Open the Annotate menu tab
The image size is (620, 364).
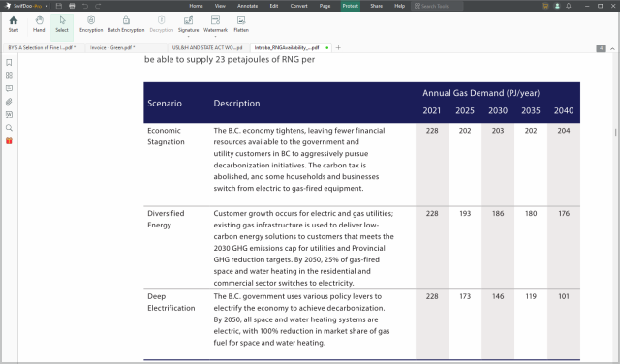pyautogui.click(x=248, y=6)
